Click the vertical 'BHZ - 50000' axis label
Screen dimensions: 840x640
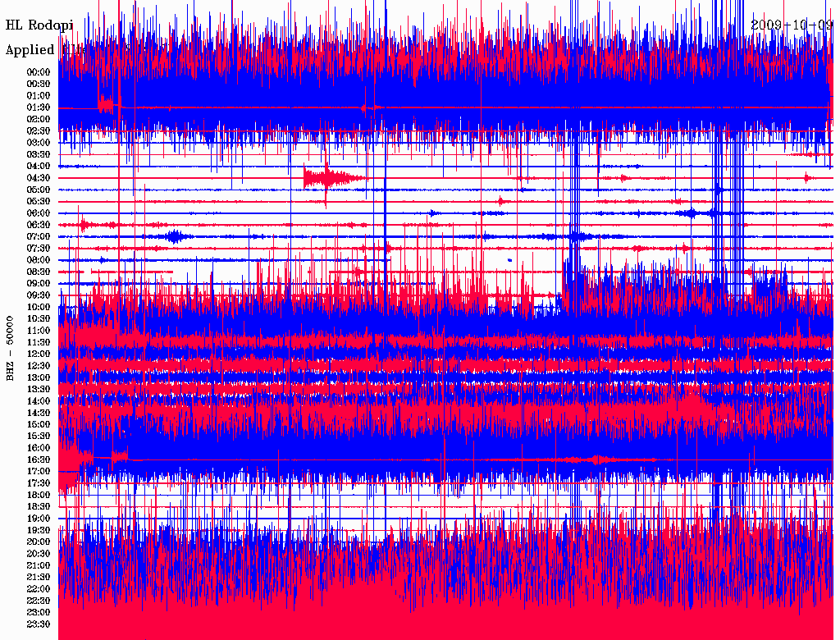10,348
